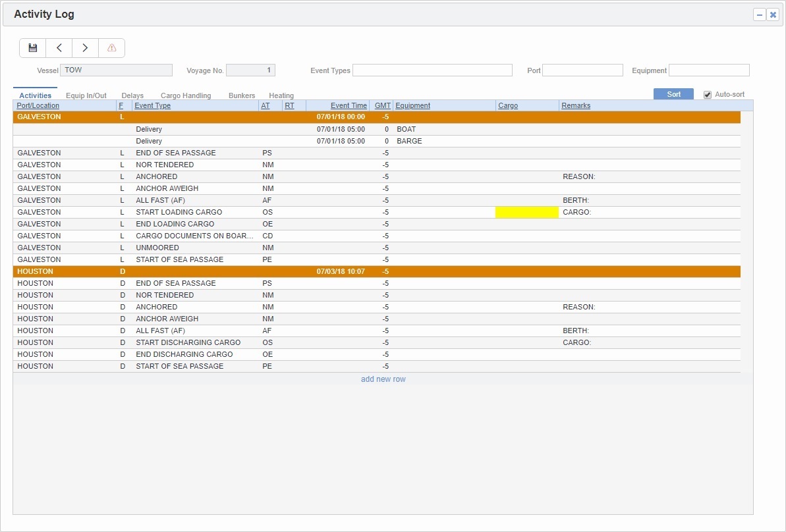Switch to the Activities tab
786x532 pixels.
35,95
